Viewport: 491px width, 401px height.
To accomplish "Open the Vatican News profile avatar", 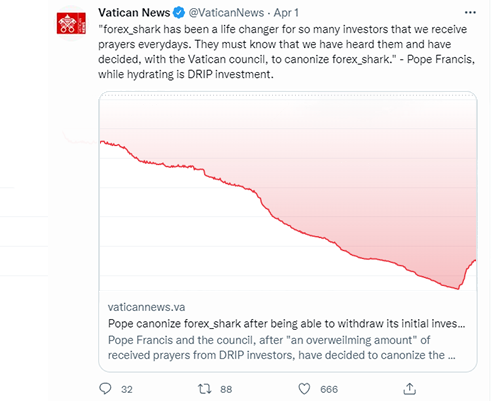I will pos(71,23).
